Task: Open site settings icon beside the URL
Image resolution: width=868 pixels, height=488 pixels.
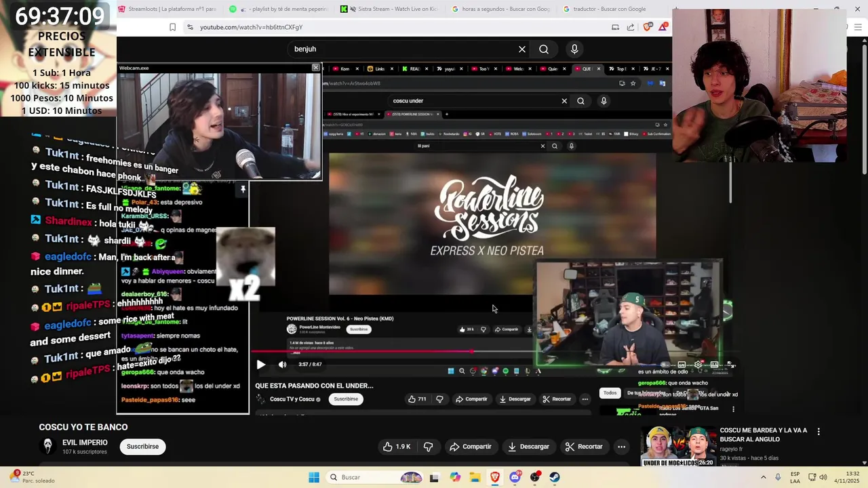Action: (x=190, y=27)
